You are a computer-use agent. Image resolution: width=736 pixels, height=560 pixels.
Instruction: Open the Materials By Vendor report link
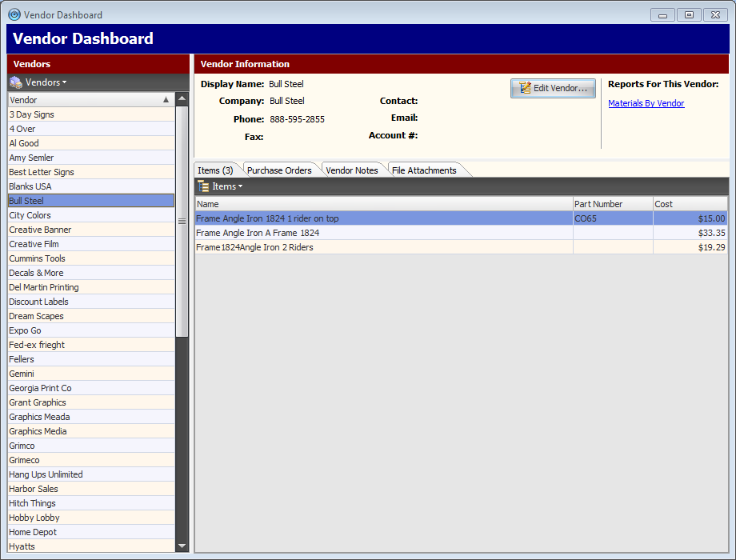(x=646, y=103)
